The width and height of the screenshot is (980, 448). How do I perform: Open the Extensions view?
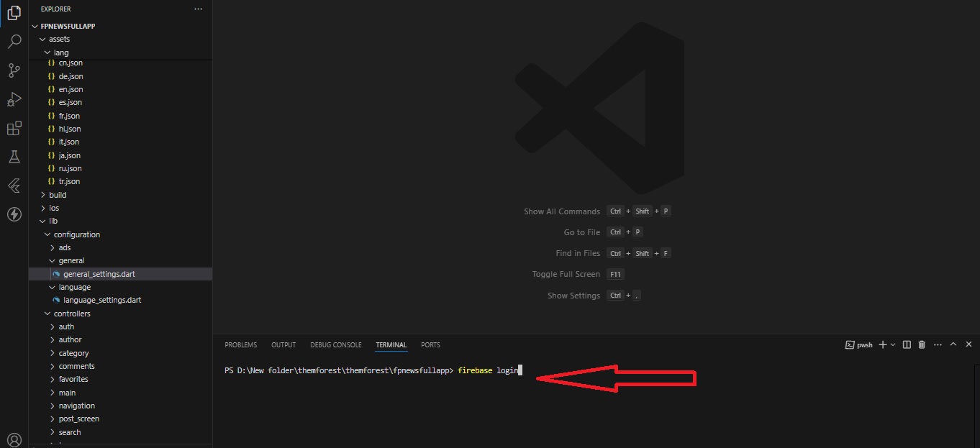(14, 128)
